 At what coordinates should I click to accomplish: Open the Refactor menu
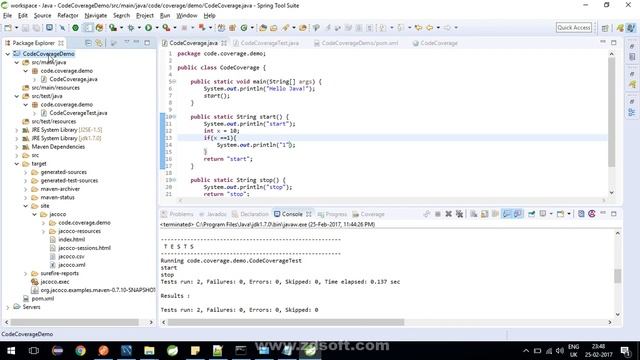pyautogui.click(x=68, y=16)
